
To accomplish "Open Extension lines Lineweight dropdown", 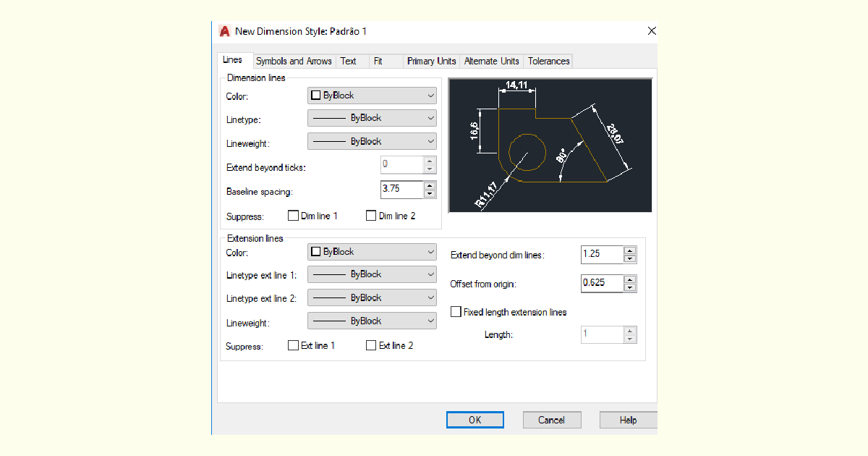I will [x=373, y=321].
